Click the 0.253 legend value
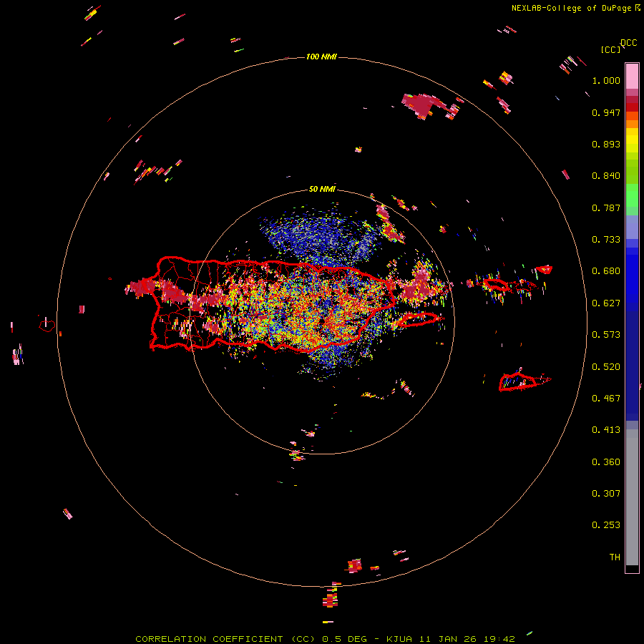 (606, 525)
